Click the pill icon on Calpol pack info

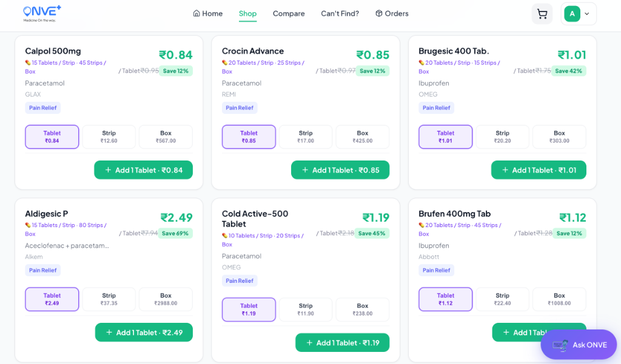[28, 62]
